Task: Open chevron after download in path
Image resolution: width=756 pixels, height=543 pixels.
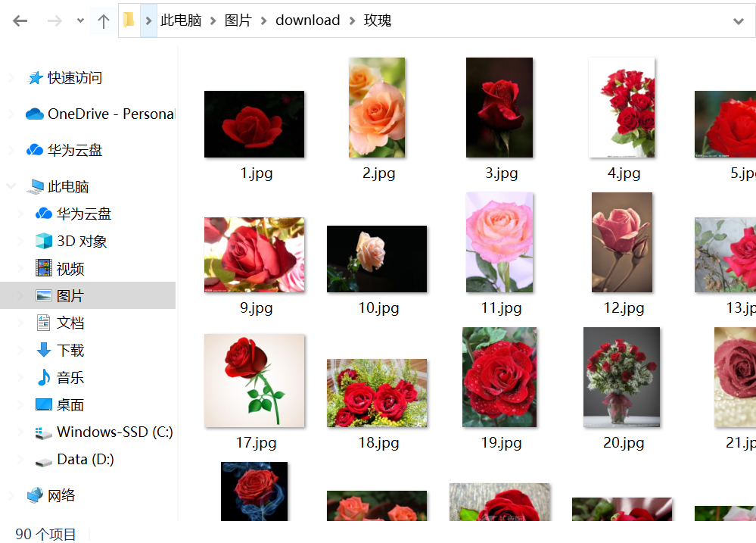Action: click(352, 20)
